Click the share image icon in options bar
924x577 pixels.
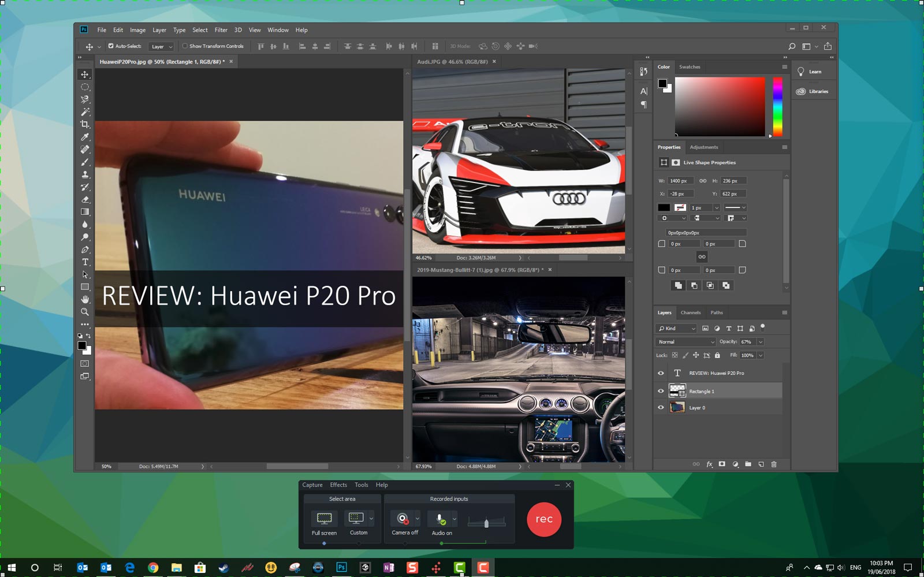[828, 46]
